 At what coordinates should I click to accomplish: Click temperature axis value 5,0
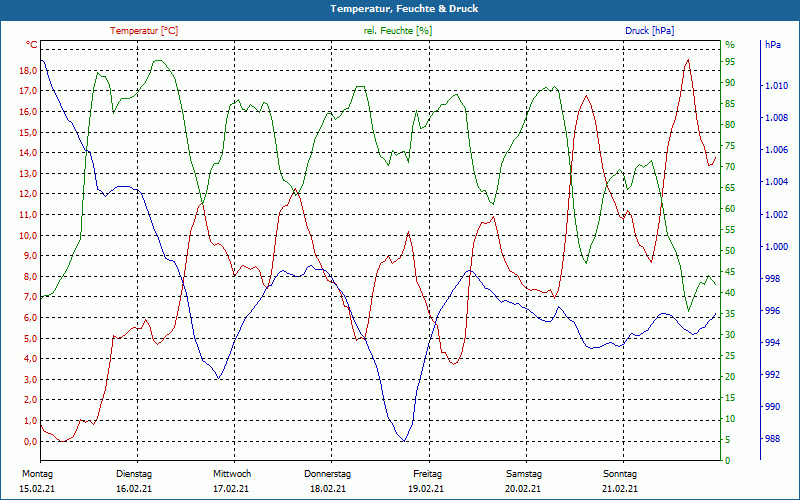tap(30, 338)
